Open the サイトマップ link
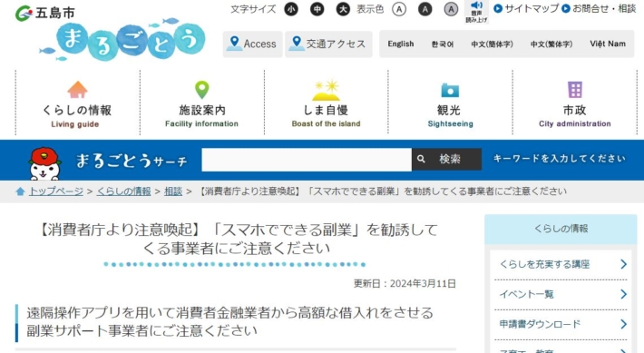Screen dimensions: 644x353 526,8
